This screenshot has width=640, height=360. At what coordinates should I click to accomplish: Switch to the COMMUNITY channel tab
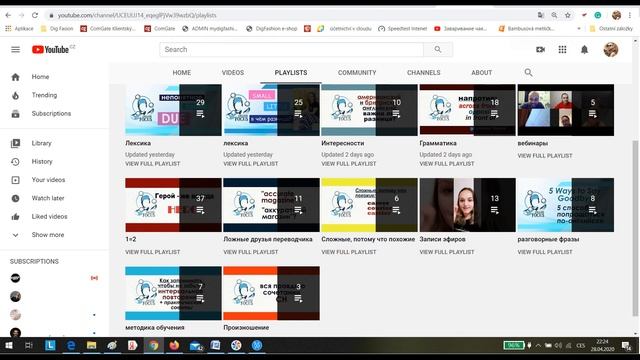357,72
